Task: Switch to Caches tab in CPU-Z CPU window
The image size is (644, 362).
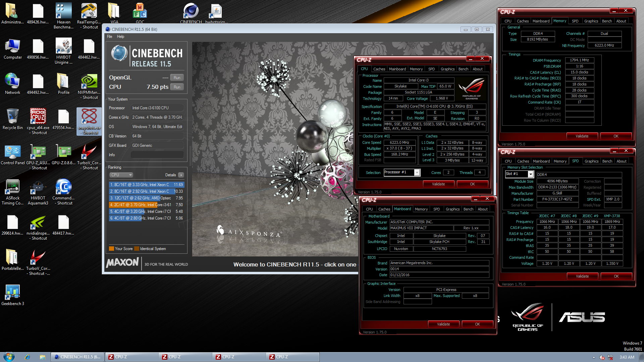Action: [379, 69]
